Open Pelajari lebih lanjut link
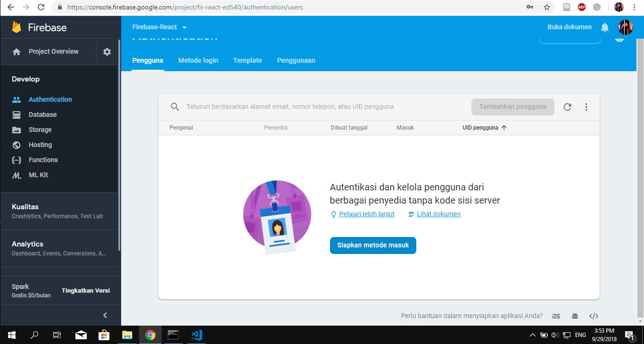644x344 pixels. point(367,214)
